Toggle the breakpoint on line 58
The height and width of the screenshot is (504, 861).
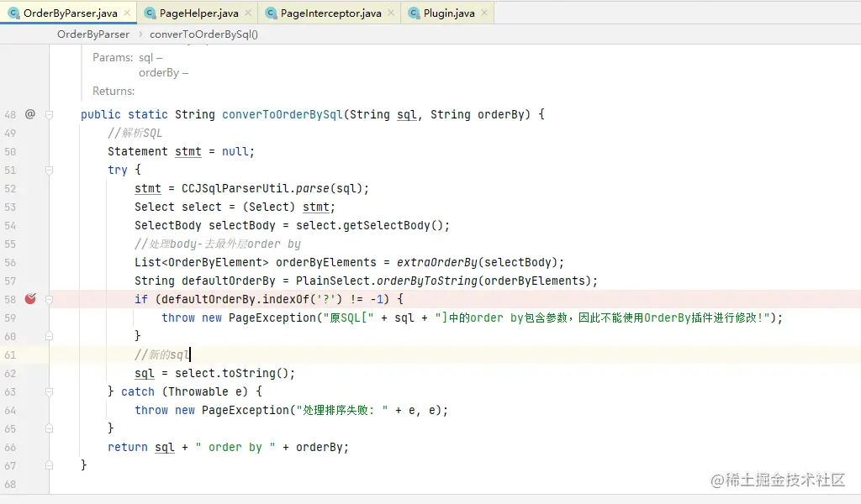[x=30, y=299]
